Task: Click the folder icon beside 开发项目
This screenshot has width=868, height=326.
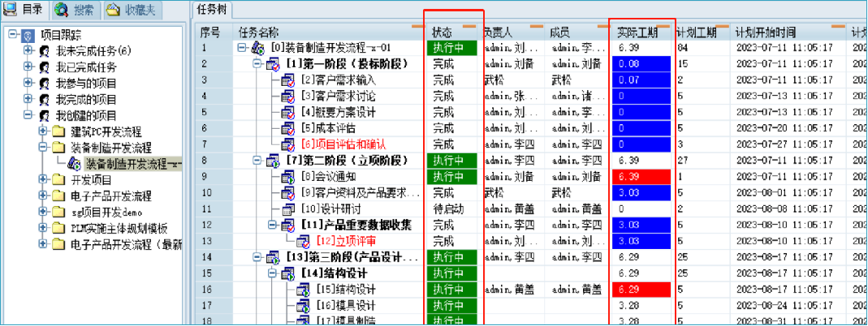Action: [59, 180]
